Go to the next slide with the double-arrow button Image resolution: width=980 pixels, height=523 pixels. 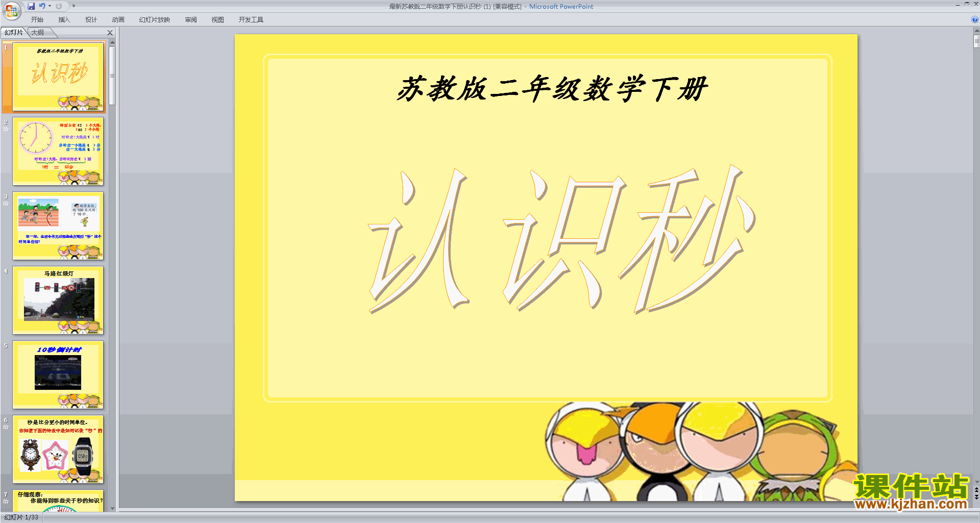pyautogui.click(x=976, y=497)
